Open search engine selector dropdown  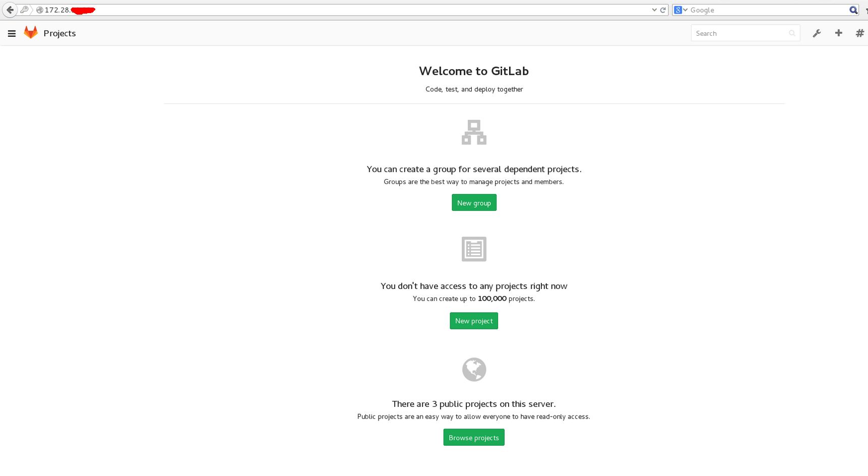(x=681, y=10)
